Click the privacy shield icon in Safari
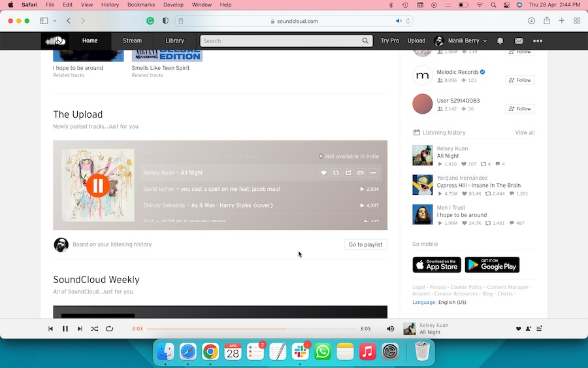 [x=165, y=21]
